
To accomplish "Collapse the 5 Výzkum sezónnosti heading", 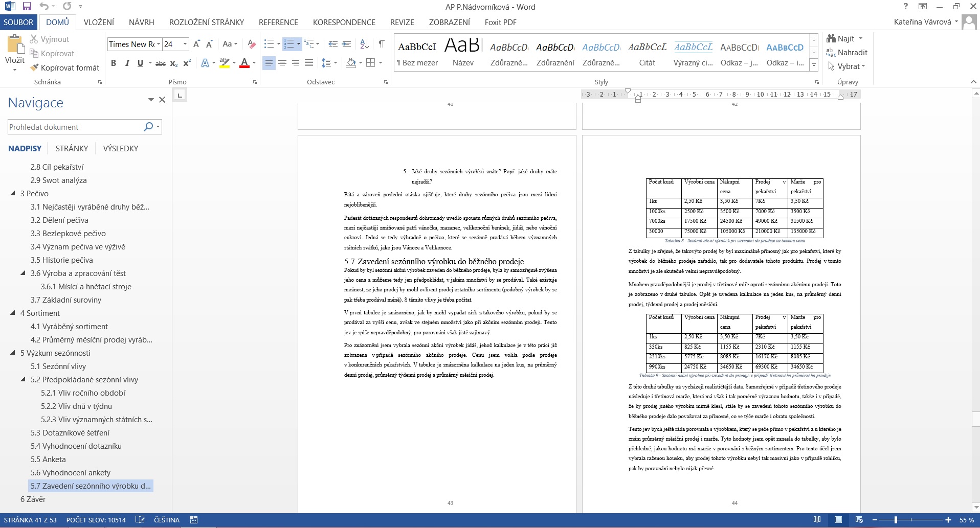I will coord(13,353).
